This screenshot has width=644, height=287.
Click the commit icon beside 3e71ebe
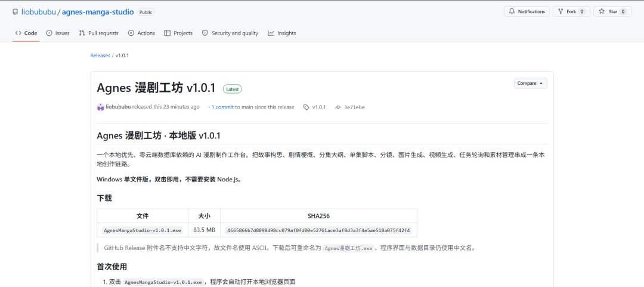point(338,107)
